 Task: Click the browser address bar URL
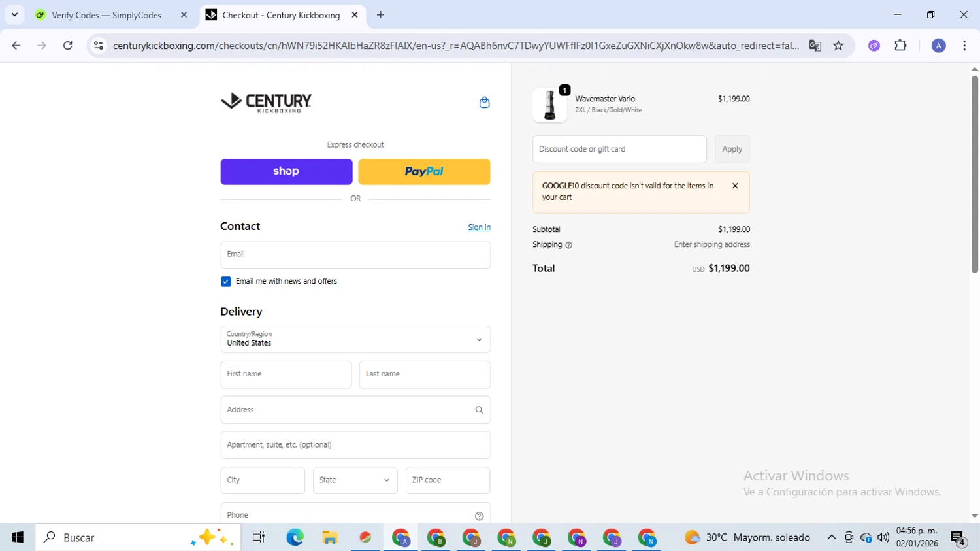pyautogui.click(x=455, y=46)
